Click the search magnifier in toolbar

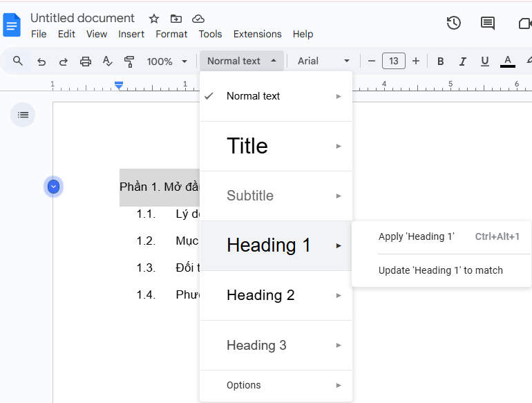[18, 61]
